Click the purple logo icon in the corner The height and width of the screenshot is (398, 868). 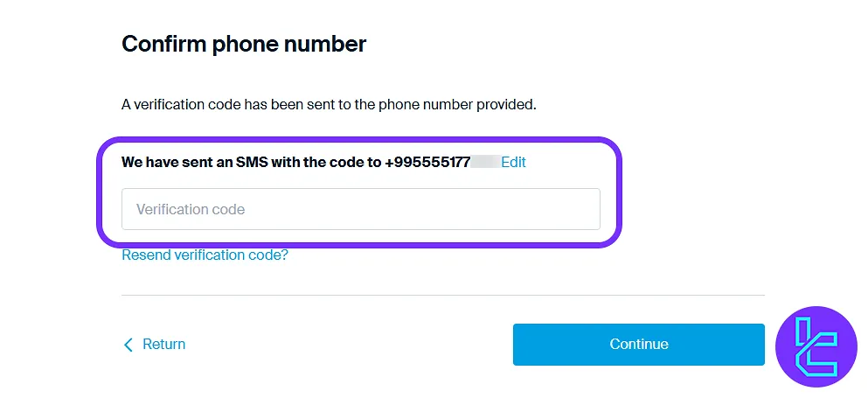pos(816,347)
